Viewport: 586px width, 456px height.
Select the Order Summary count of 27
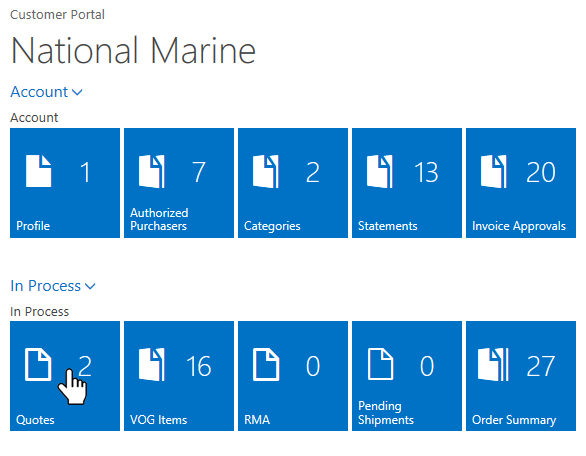pyautogui.click(x=540, y=366)
